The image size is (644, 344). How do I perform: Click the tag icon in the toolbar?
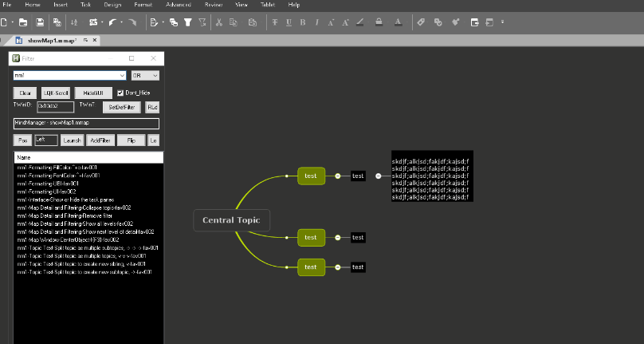421,22
